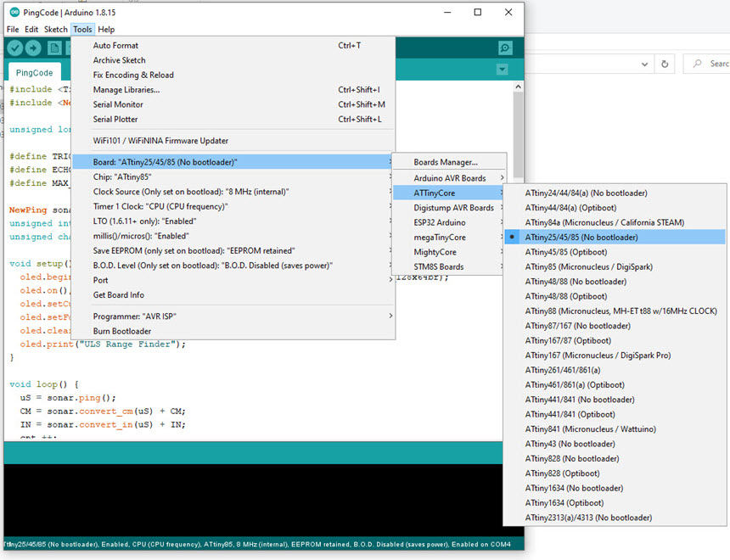Select Manage Libraries from Tools menu
This screenshot has height=560, width=730.
[126, 90]
